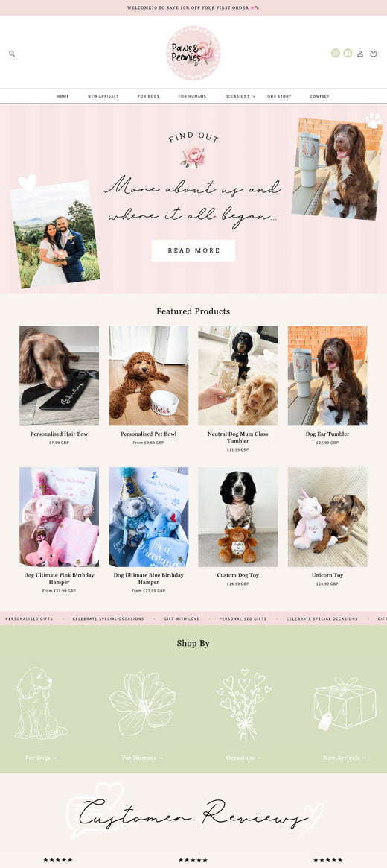The width and height of the screenshot is (387, 868).
Task: Open the search magnifier icon
Action: pyautogui.click(x=12, y=54)
